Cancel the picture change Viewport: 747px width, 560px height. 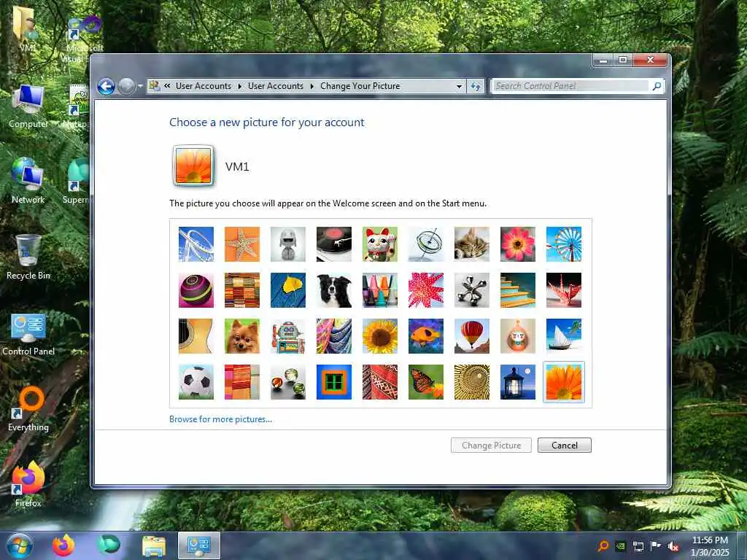pyautogui.click(x=565, y=446)
